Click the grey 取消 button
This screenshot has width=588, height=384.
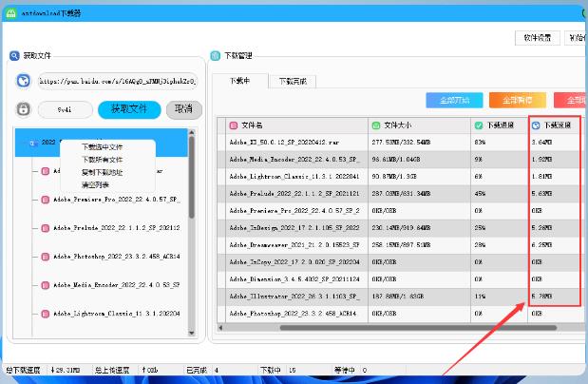tap(183, 109)
